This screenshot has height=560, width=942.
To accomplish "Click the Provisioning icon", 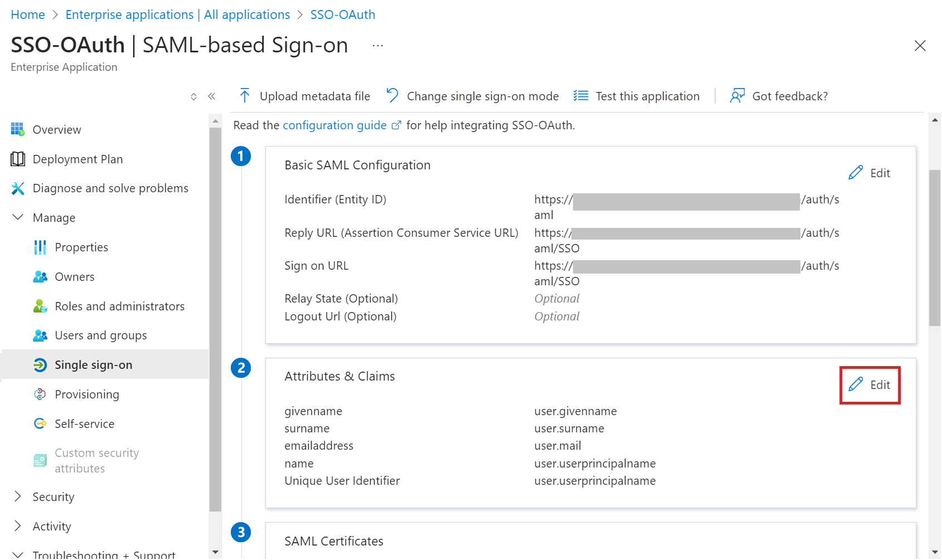I will click(40, 395).
